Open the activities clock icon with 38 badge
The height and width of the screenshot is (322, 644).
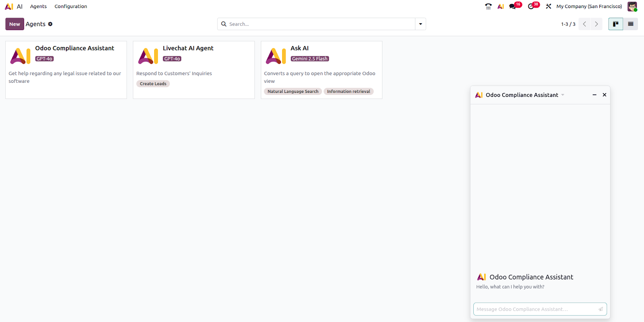(531, 6)
